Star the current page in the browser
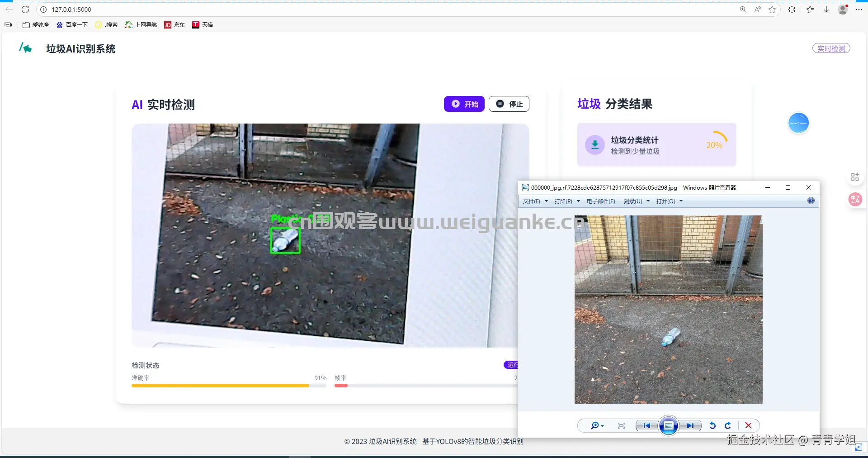This screenshot has width=868, height=458. click(x=772, y=10)
